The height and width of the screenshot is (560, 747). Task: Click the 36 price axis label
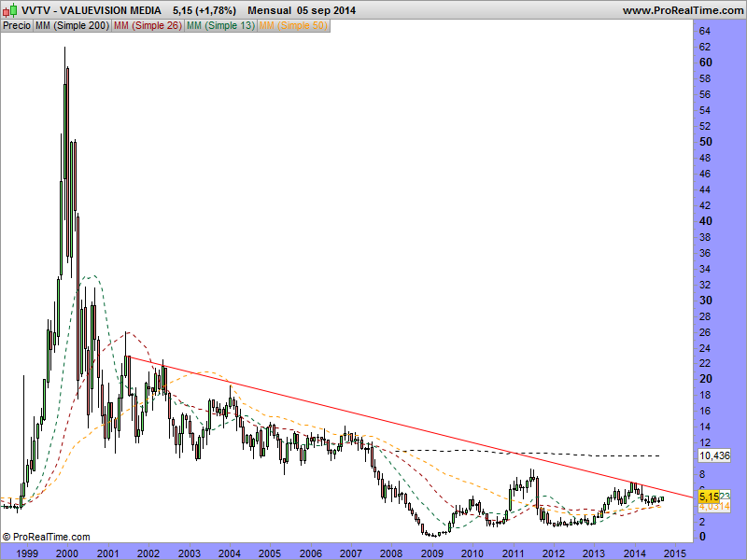(705, 253)
